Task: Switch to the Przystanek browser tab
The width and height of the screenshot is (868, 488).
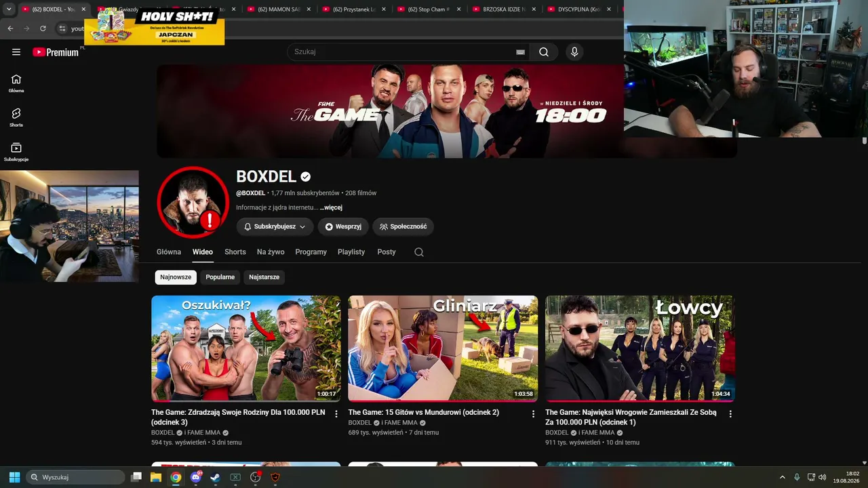Action: (x=353, y=9)
